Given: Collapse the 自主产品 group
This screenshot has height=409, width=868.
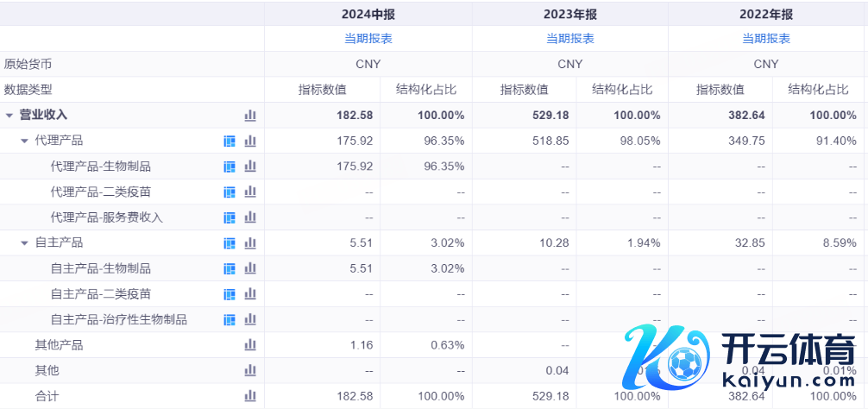Looking at the screenshot, I should coord(25,243).
